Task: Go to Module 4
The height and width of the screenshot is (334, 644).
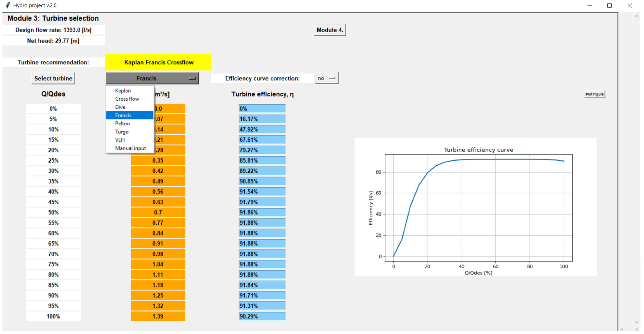Action: 330,30
